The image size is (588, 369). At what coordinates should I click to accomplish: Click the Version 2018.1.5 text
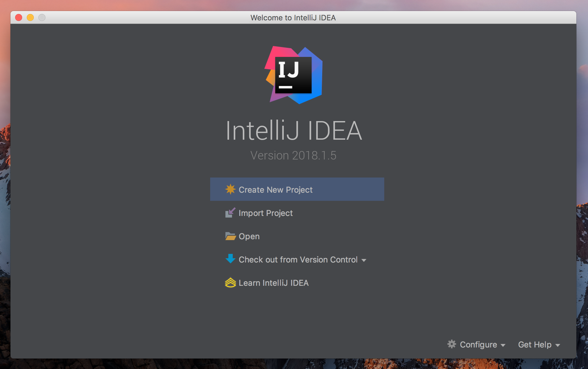[x=293, y=155]
